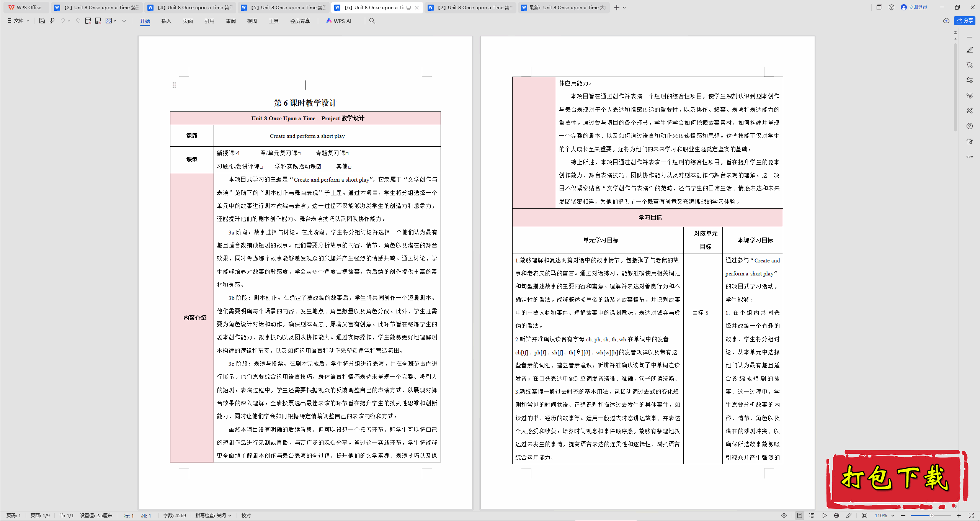Toggle the 其他 checkbox

pyautogui.click(x=350, y=167)
